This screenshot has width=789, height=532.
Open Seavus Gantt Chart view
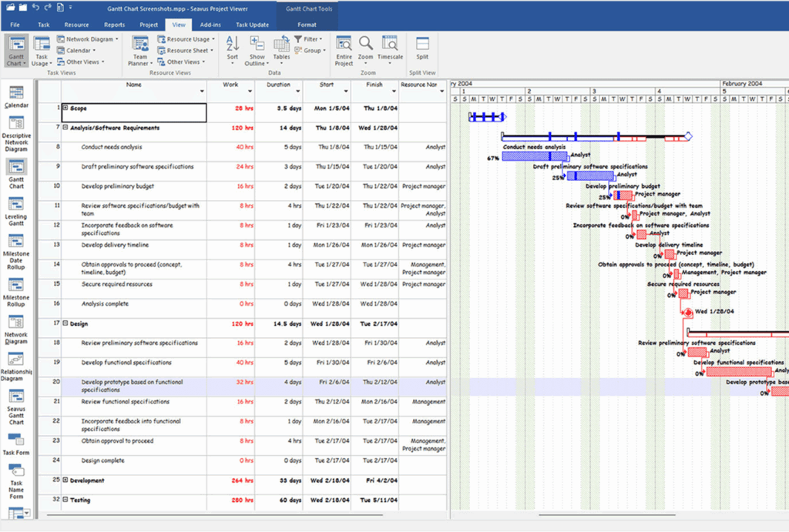point(16,407)
